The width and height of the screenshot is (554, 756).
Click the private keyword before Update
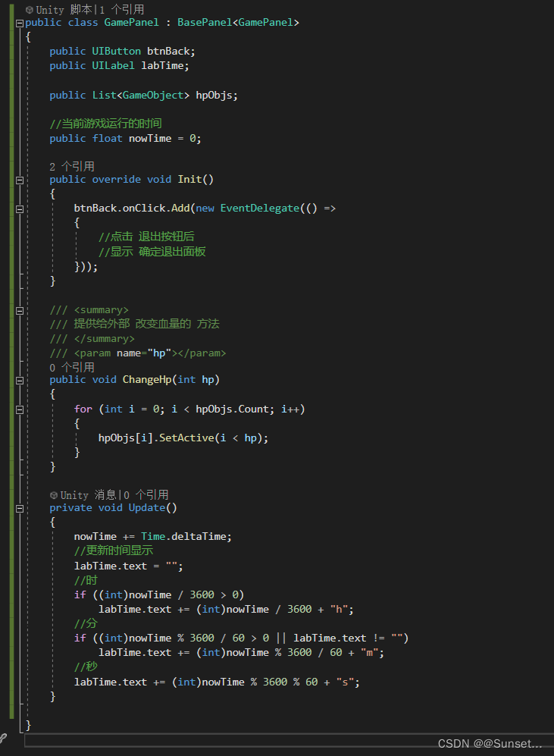point(70,508)
